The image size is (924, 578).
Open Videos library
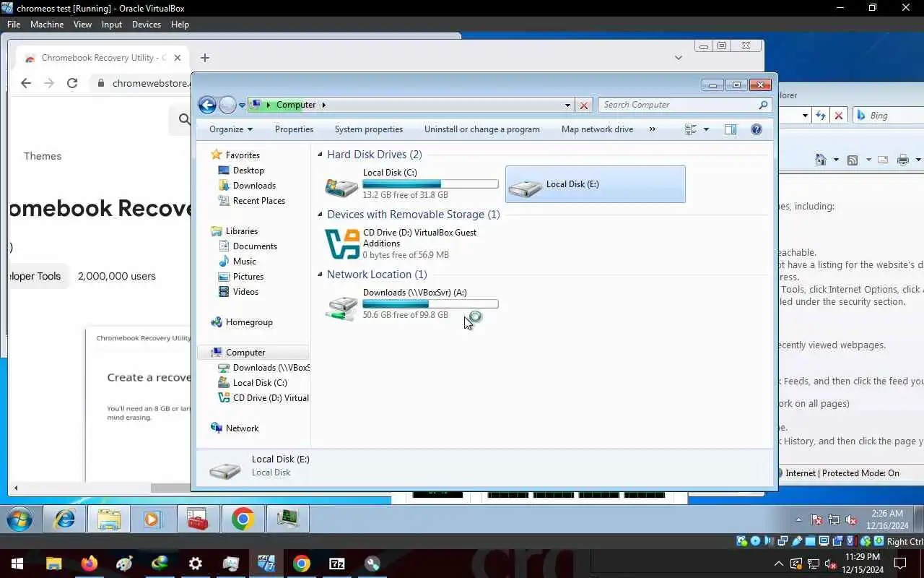245,292
